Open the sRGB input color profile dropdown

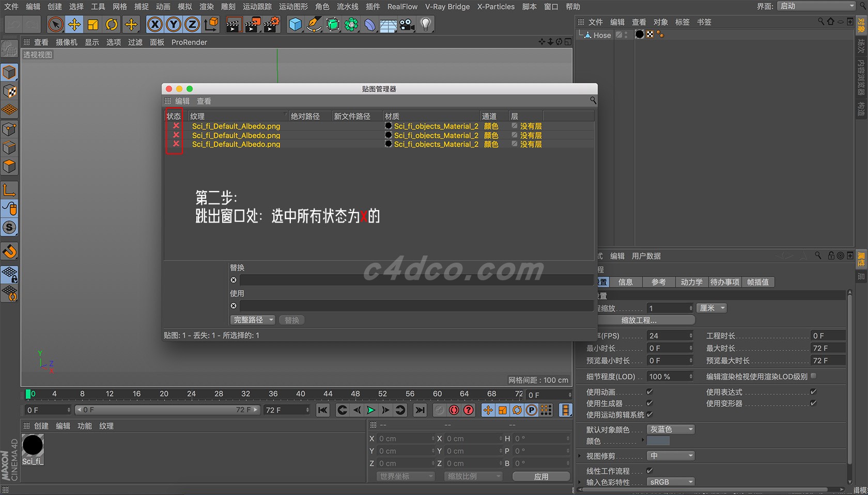pyautogui.click(x=671, y=482)
